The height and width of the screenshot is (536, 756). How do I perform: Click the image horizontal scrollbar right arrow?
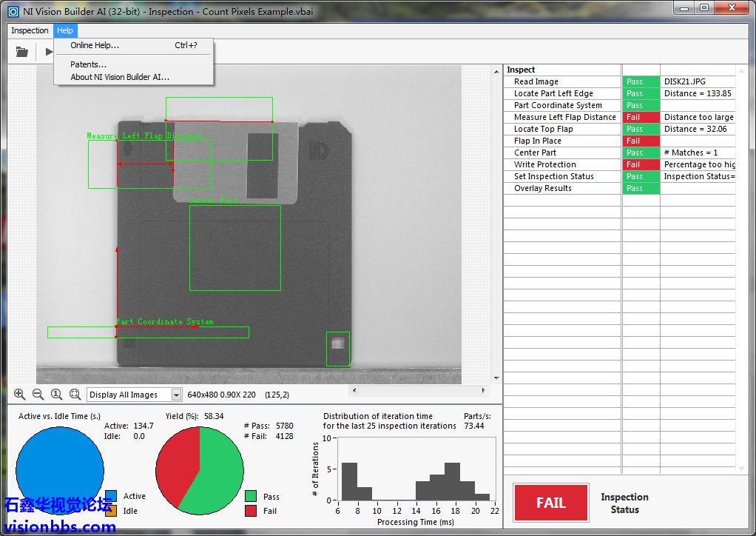(485, 390)
